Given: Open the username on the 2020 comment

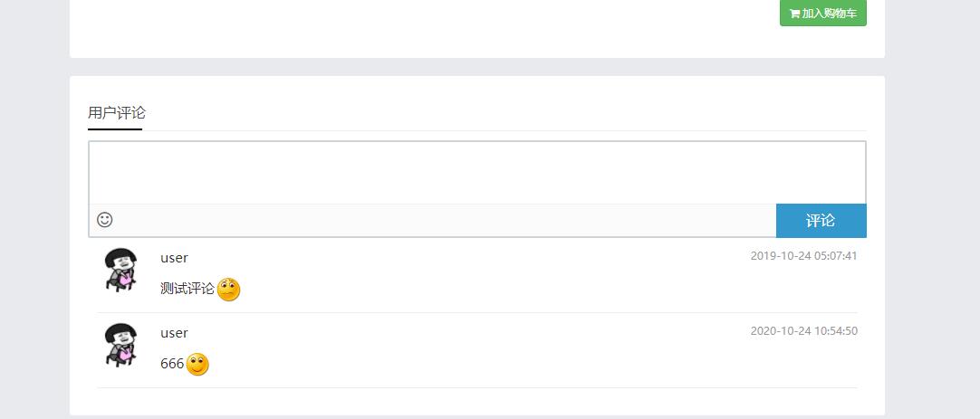Looking at the screenshot, I should point(174,333).
